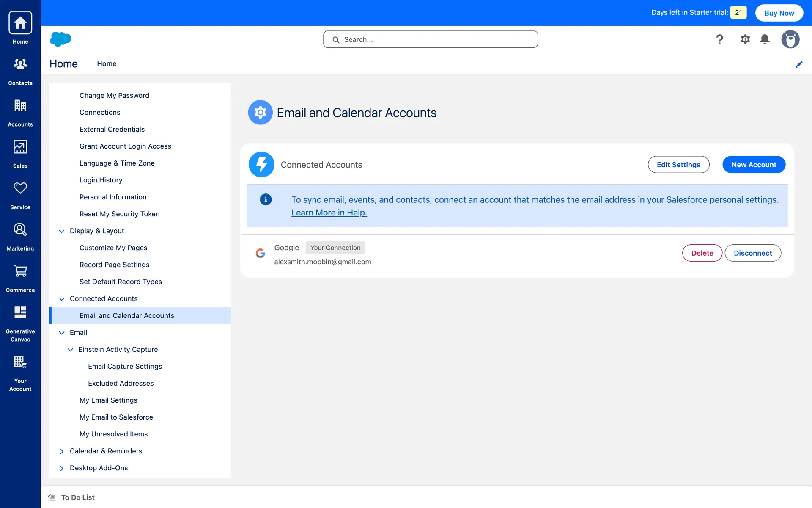The height and width of the screenshot is (508, 812).
Task: Click the notifications bell icon
Action: [765, 39]
